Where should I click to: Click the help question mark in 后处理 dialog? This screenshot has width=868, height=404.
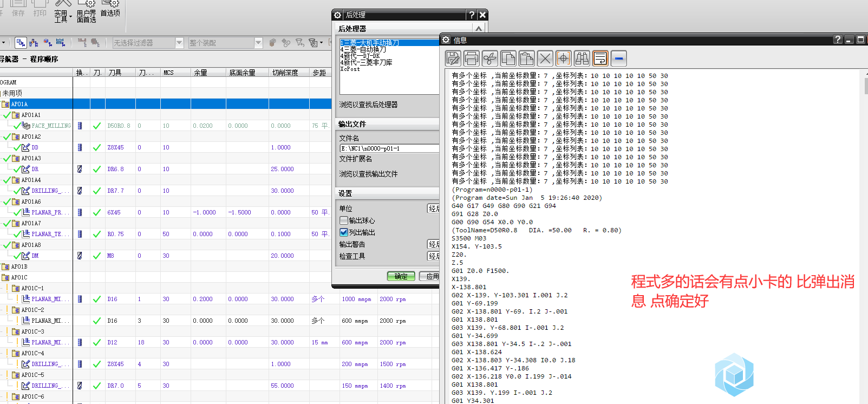(472, 15)
